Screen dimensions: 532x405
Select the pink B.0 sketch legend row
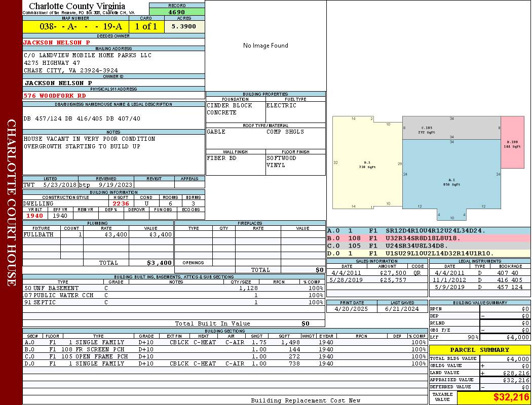click(428, 238)
